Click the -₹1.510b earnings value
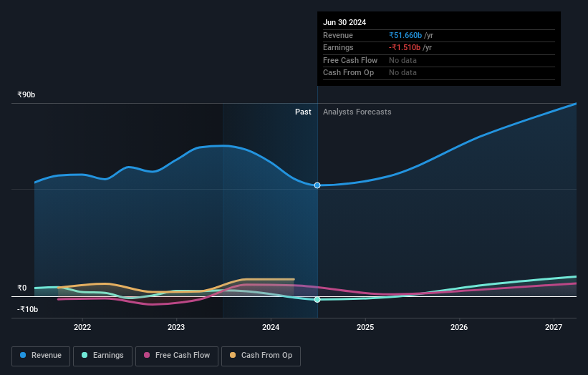This screenshot has width=588, height=375. (x=405, y=47)
